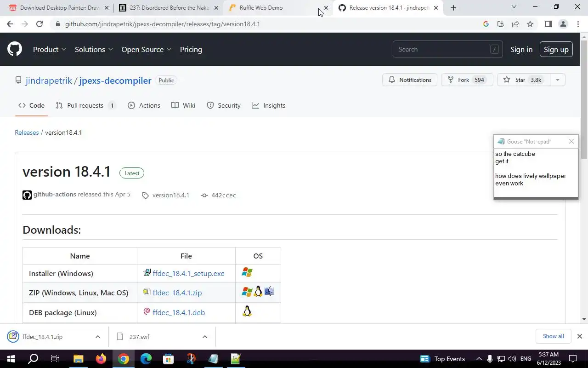Click the install app icon in address bar

pyautogui.click(x=501, y=24)
